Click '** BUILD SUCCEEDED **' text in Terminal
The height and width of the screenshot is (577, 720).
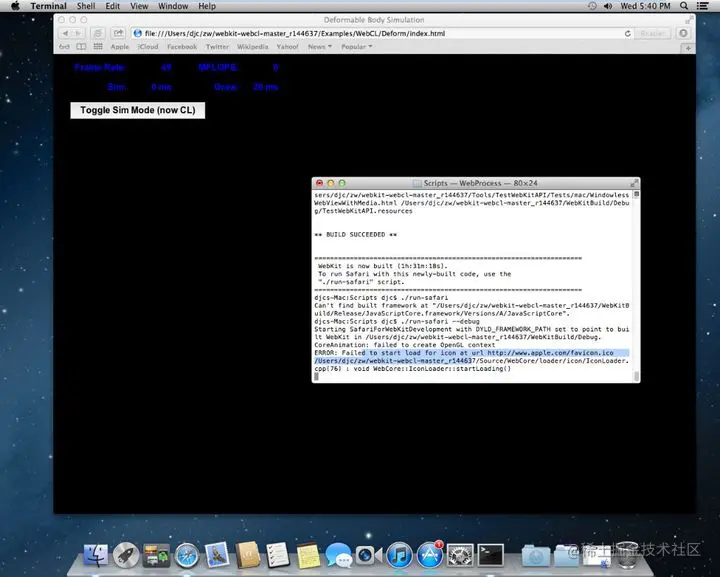[x=355, y=235]
